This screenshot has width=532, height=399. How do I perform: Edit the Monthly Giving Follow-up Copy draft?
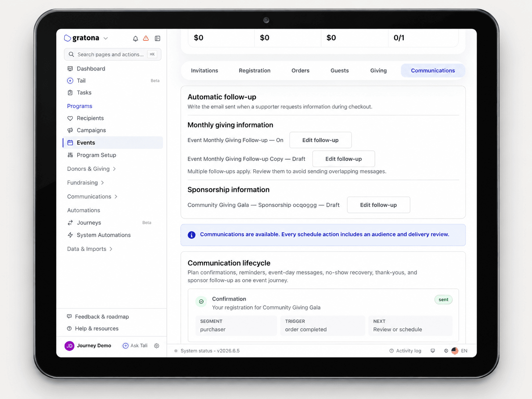pyautogui.click(x=344, y=159)
